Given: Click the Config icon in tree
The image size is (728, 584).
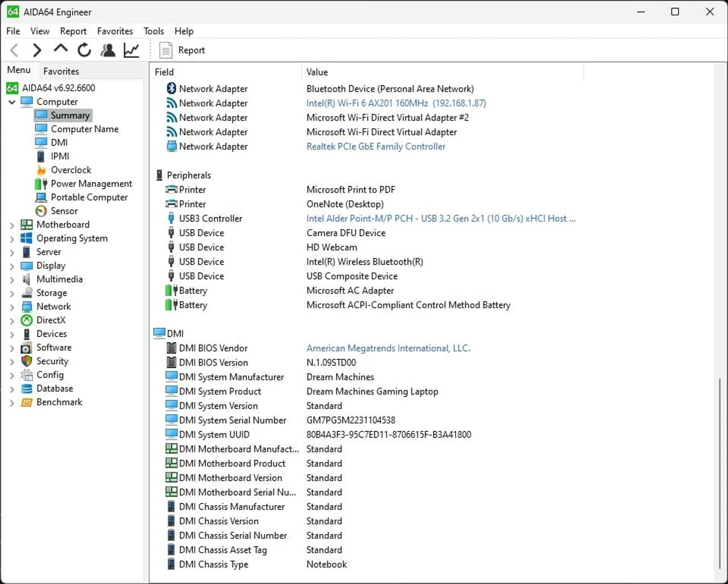Looking at the screenshot, I should 27,375.
